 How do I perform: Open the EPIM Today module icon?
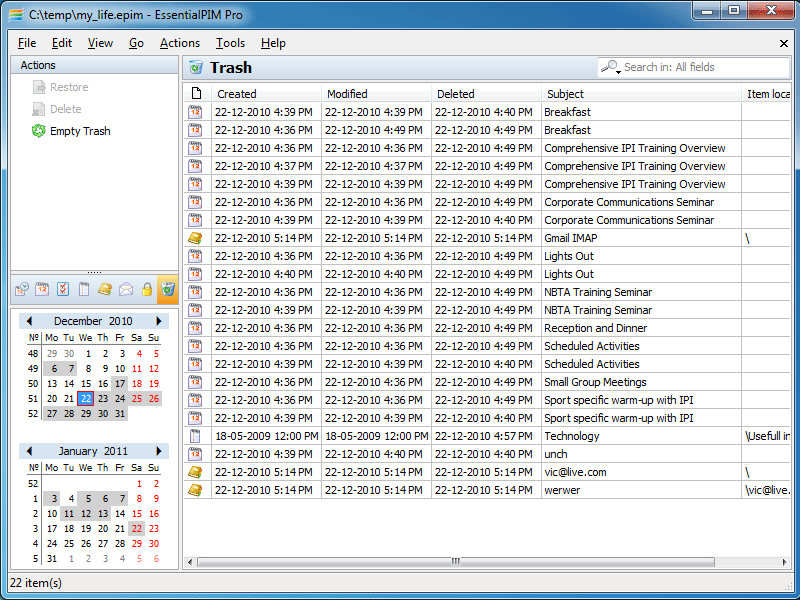[22, 290]
